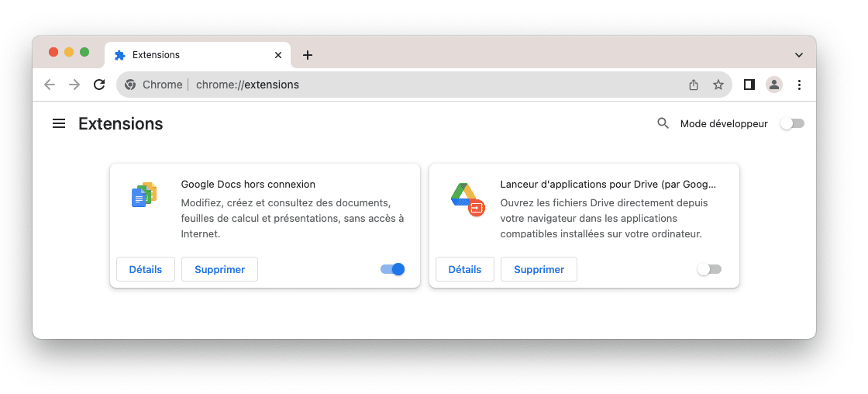868x394 pixels.
Task: Open the hamburger main menu
Action: tap(59, 123)
